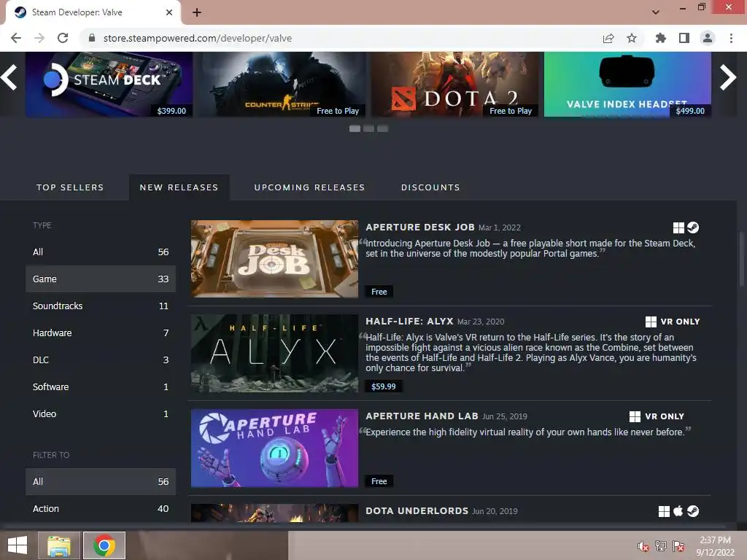This screenshot has width=747, height=560.
Task: Click the address bar padlock icon
Action: 92,38
